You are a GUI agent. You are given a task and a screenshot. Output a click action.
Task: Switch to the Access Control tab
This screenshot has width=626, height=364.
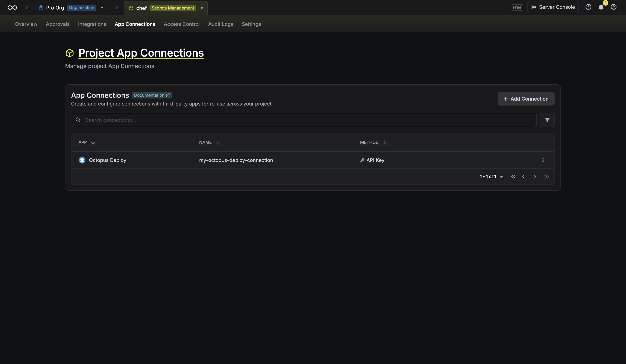[x=181, y=24]
